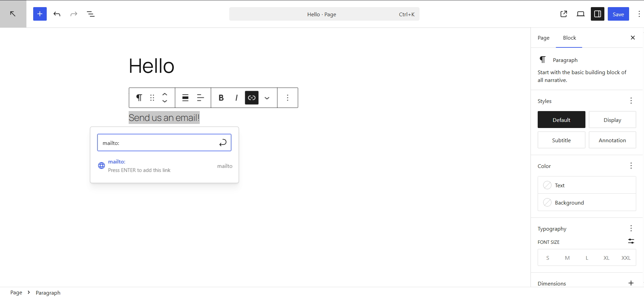Select font size XXL
Screen dimensions: 644x297
coord(626,258)
